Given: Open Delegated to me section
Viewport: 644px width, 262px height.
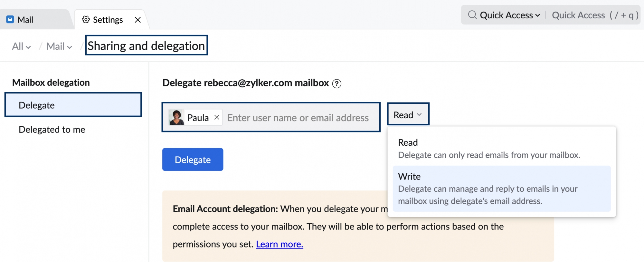Looking at the screenshot, I should pyautogui.click(x=52, y=130).
